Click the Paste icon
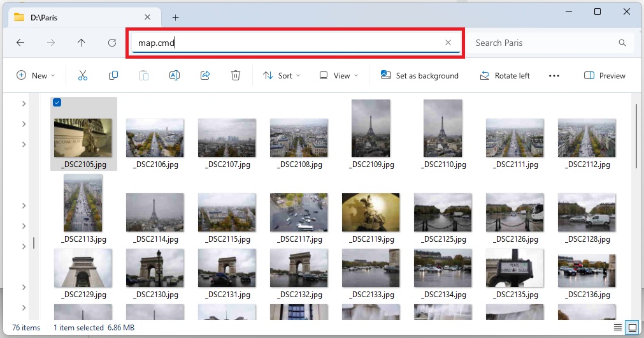This screenshot has height=338, width=644. [144, 76]
